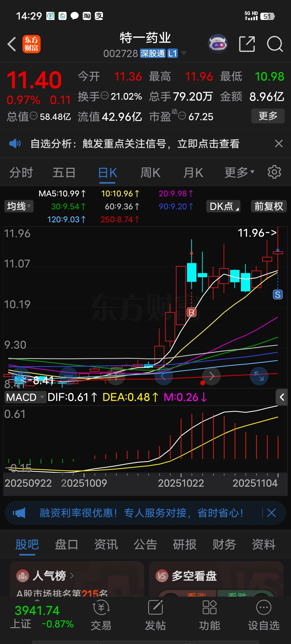This screenshot has height=644, width=291.
Task: Open the 功能 menu
Action: point(210,616)
